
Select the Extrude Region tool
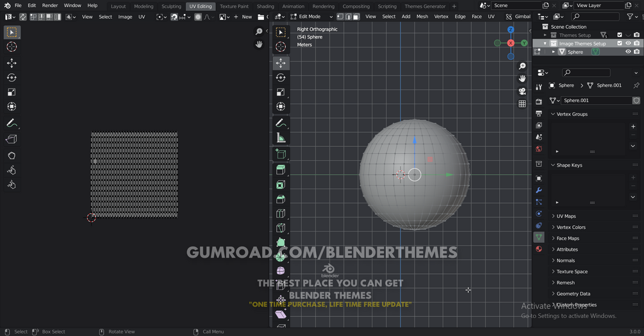[281, 170]
